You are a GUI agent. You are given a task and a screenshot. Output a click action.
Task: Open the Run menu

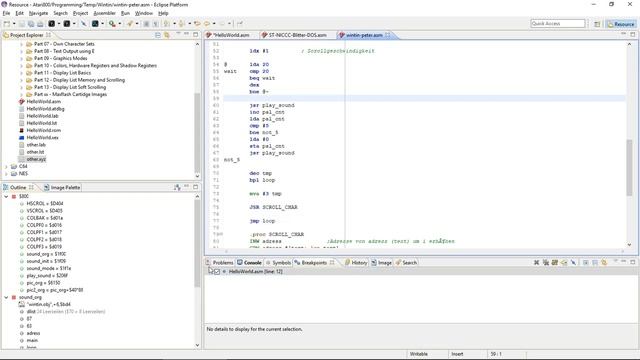[125, 13]
